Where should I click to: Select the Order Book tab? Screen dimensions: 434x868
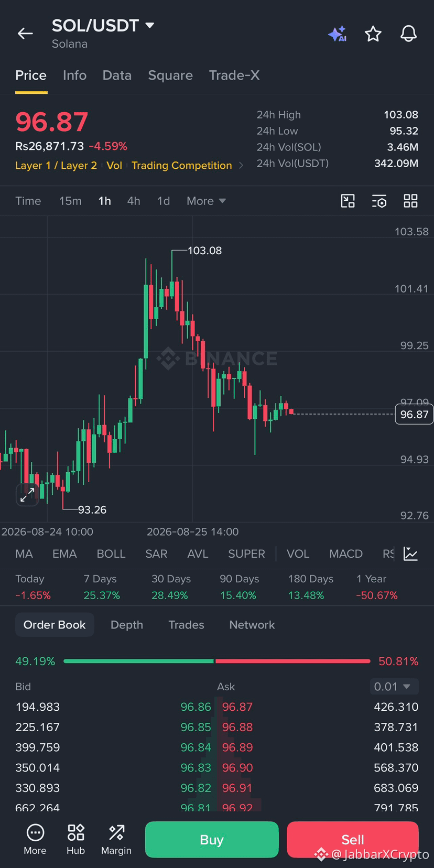click(55, 625)
